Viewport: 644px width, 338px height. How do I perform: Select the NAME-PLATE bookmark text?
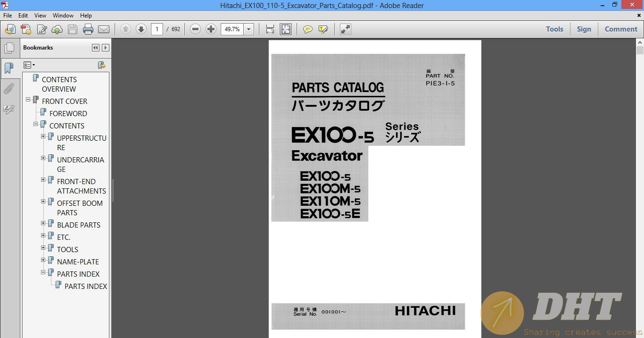[x=78, y=262]
